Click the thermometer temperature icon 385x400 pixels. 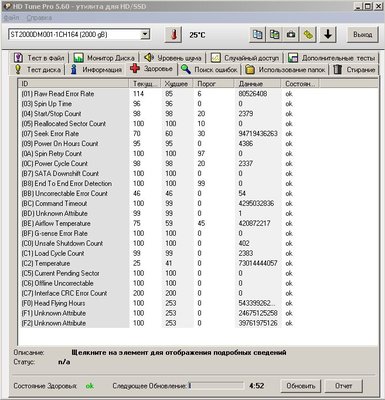coord(173,35)
